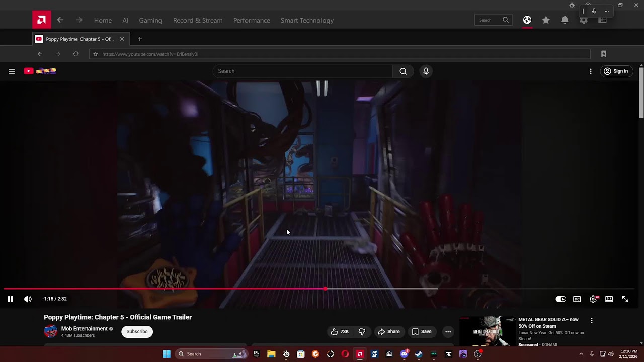
Task: Click the AMD logo home icon
Action: (41, 20)
